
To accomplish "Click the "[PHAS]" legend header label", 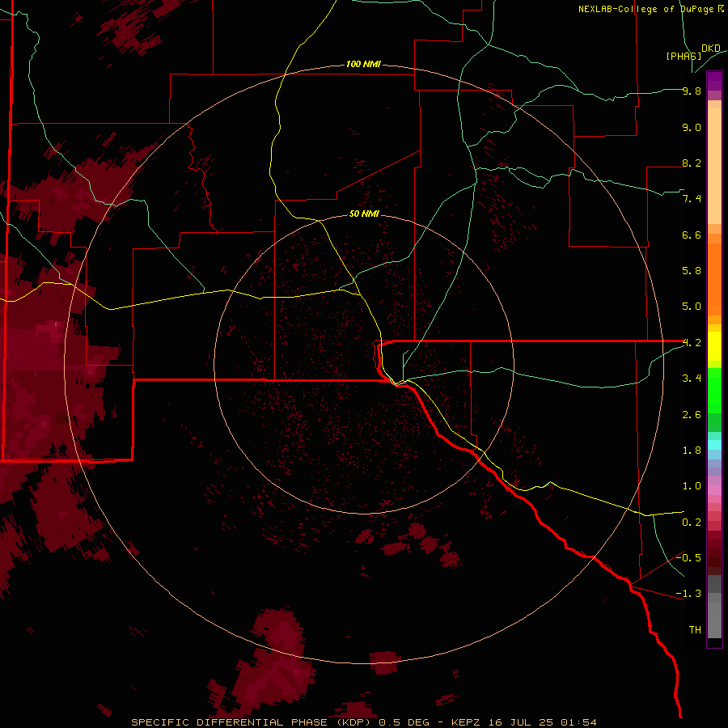I will (683, 56).
